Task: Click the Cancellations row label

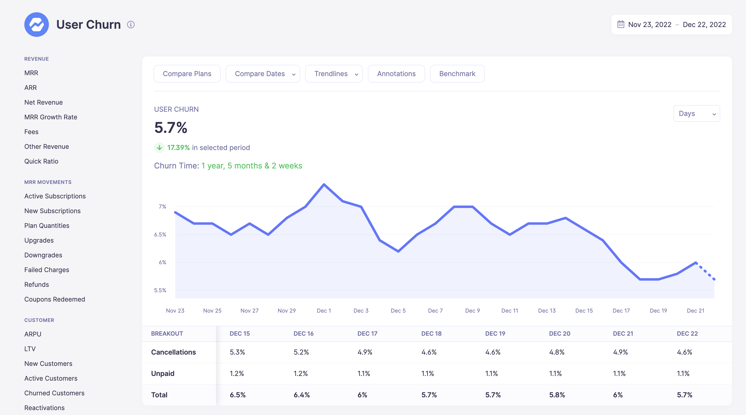Action: (173, 352)
